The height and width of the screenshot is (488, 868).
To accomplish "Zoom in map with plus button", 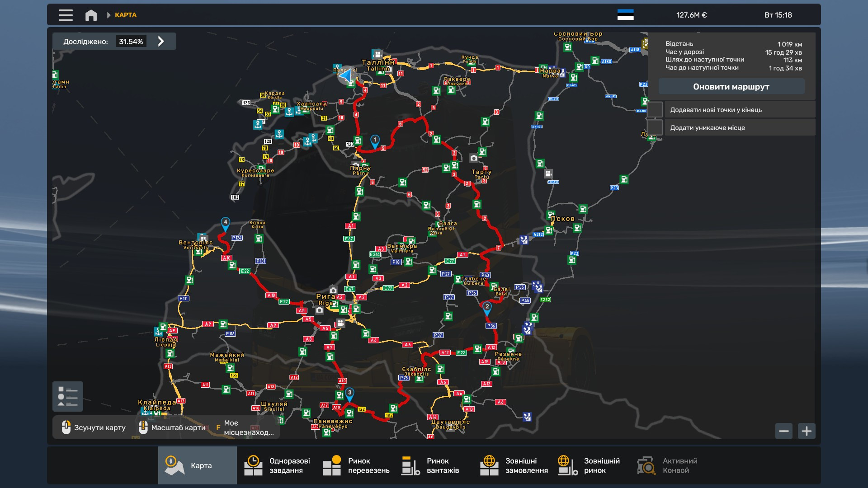I will coord(807,431).
